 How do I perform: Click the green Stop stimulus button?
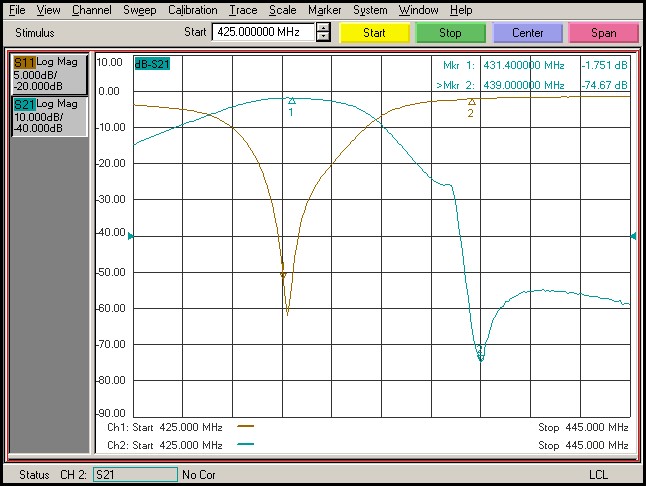450,33
